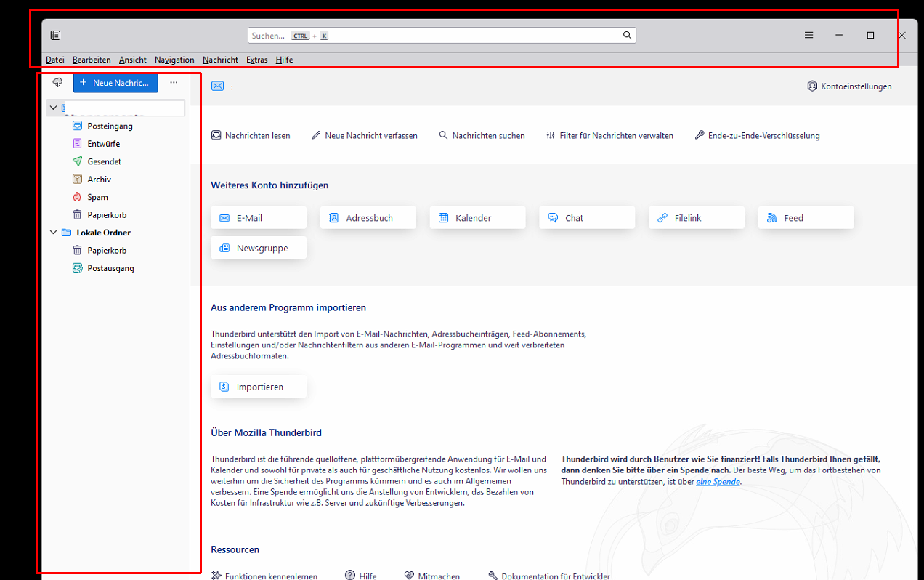This screenshot has height=580, width=924.
Task: Toggle the spaces toolbar icon in title bar
Action: point(55,35)
